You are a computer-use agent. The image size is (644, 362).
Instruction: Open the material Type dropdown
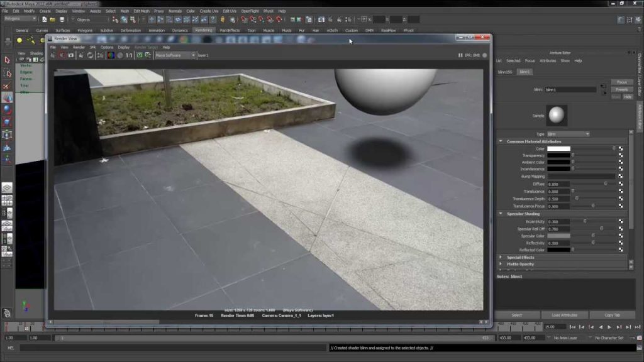click(568, 134)
